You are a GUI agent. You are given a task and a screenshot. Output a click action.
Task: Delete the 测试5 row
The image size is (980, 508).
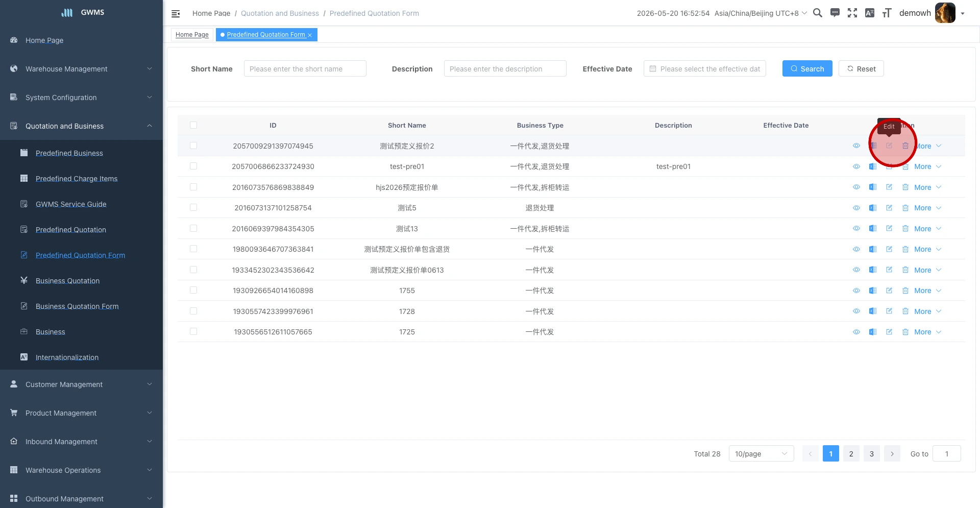pyautogui.click(x=905, y=208)
